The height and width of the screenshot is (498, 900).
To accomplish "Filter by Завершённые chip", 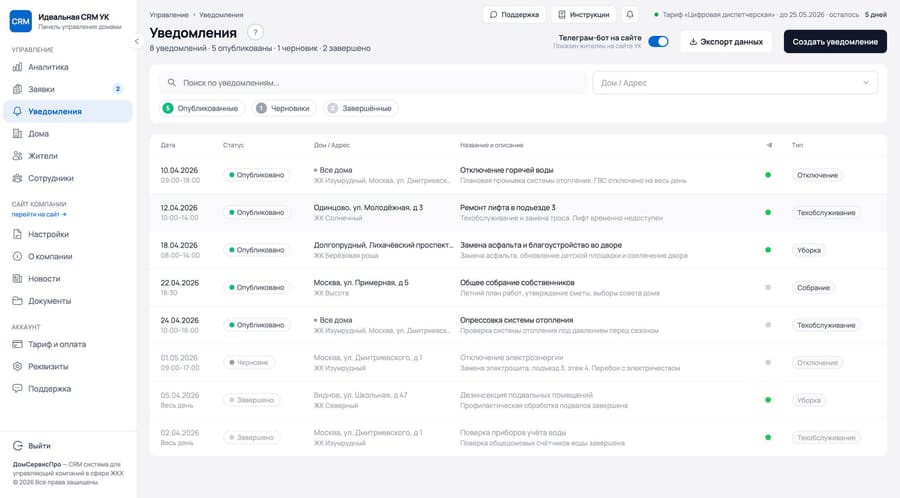I will [360, 108].
